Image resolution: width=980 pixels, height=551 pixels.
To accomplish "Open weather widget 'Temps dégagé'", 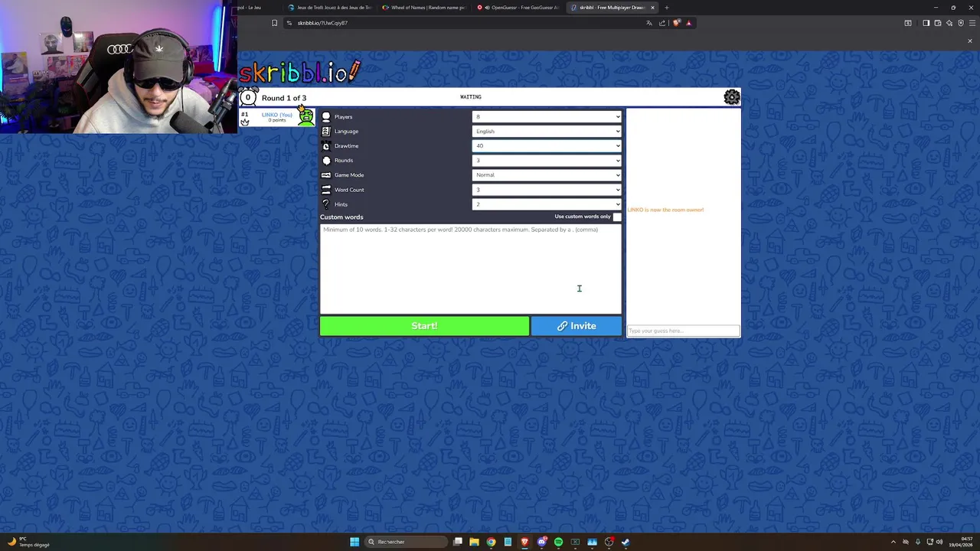I will 28,542.
